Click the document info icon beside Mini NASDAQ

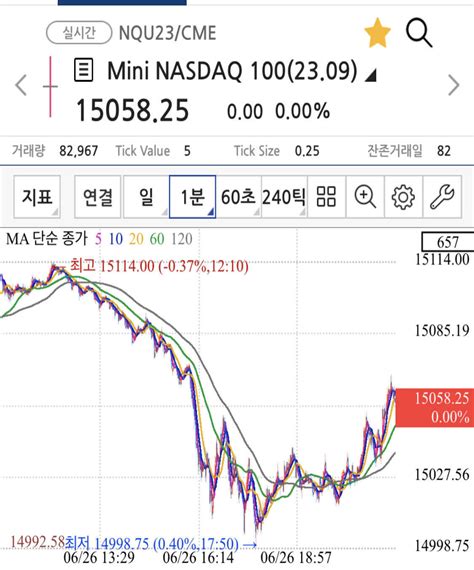click(x=84, y=70)
